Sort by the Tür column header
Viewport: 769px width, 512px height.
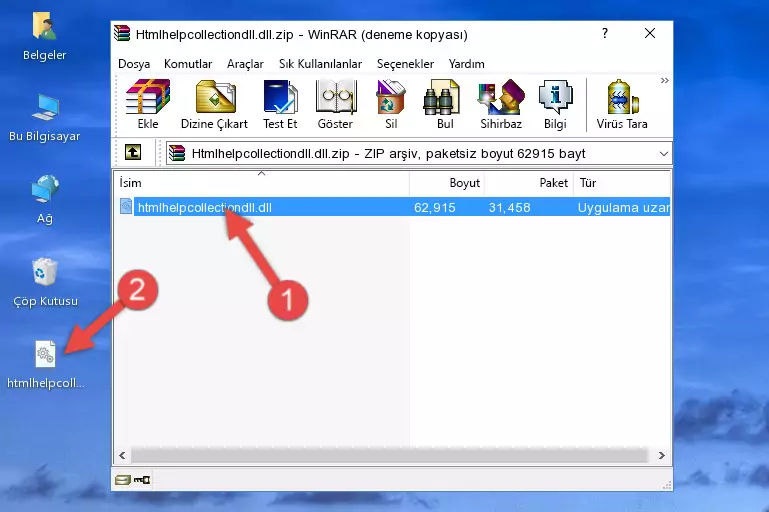(x=622, y=183)
